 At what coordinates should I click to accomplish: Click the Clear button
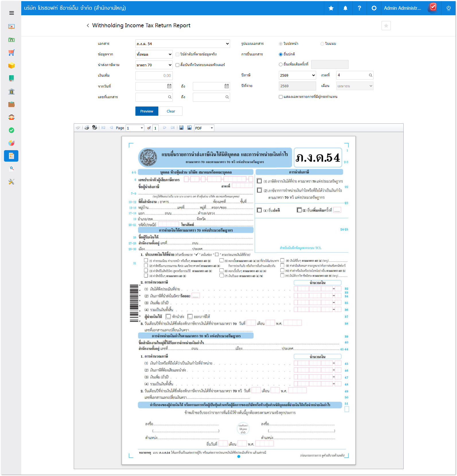(x=171, y=111)
